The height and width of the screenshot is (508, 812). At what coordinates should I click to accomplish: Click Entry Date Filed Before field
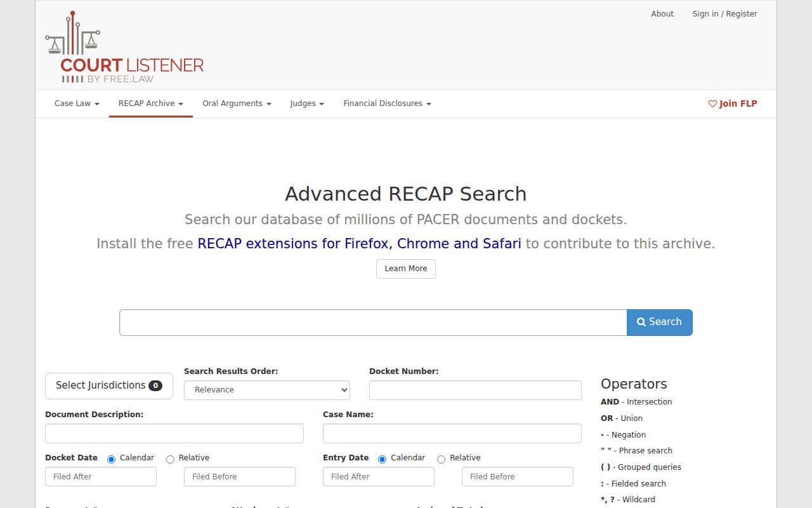[518, 477]
